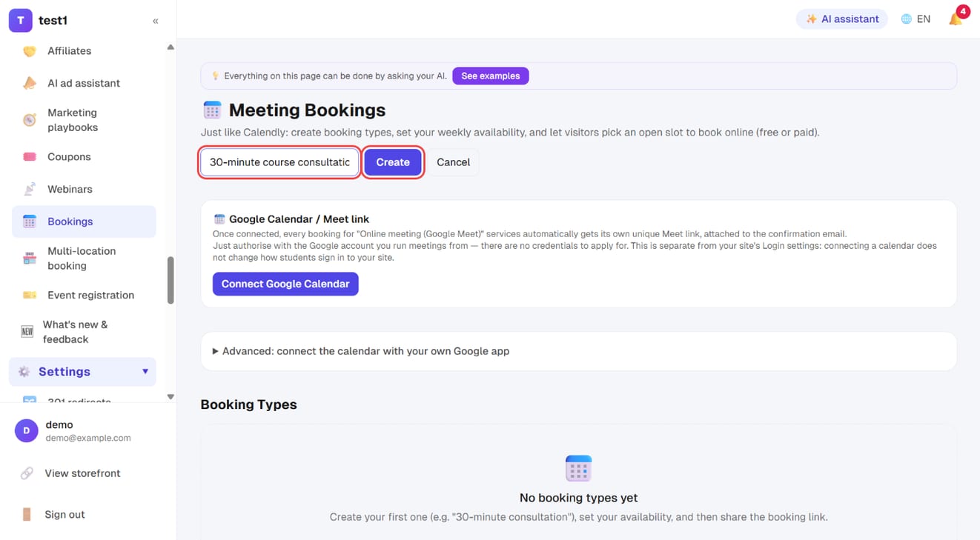Click Connect Google Calendar button
This screenshot has width=980, height=540.
pyautogui.click(x=285, y=284)
